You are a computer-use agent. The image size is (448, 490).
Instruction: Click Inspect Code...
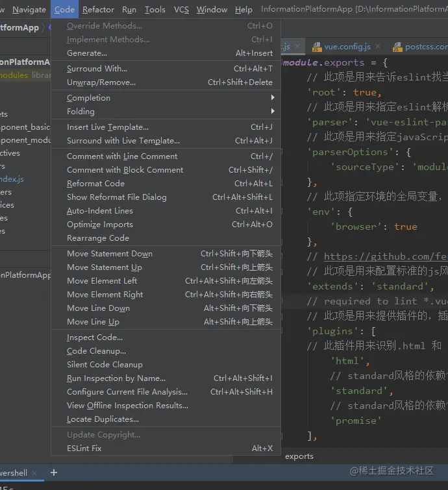pos(166,337)
